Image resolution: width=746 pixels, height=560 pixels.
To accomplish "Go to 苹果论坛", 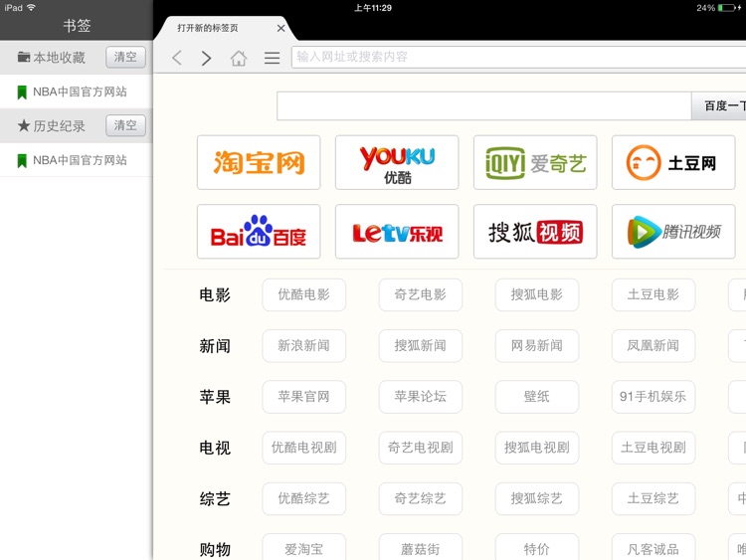I will [421, 397].
